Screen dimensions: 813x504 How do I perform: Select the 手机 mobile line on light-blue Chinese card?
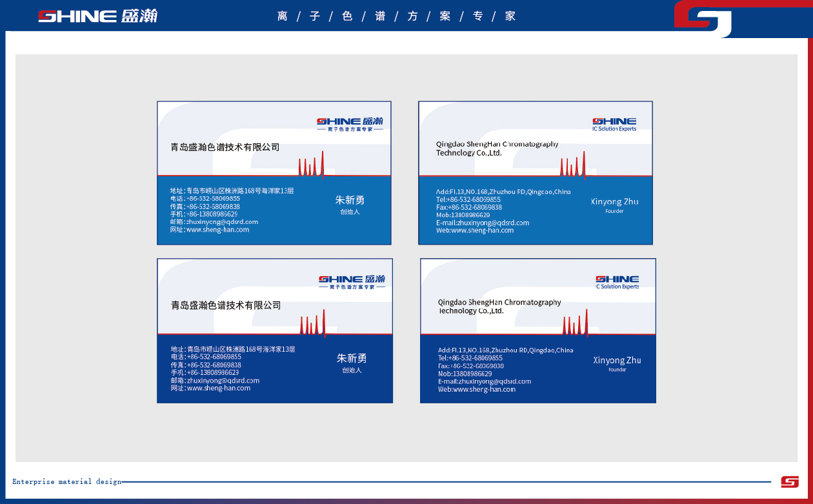coord(204,214)
